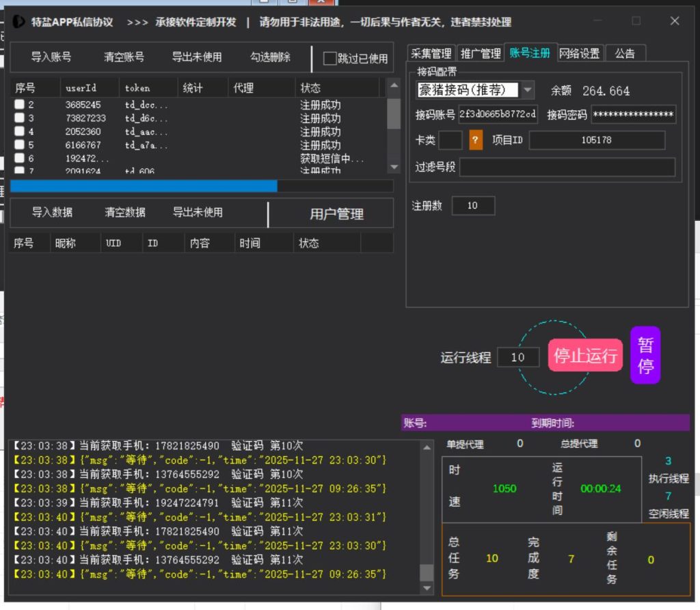Close the application window
The width and height of the screenshot is (700, 610).
click(x=674, y=21)
